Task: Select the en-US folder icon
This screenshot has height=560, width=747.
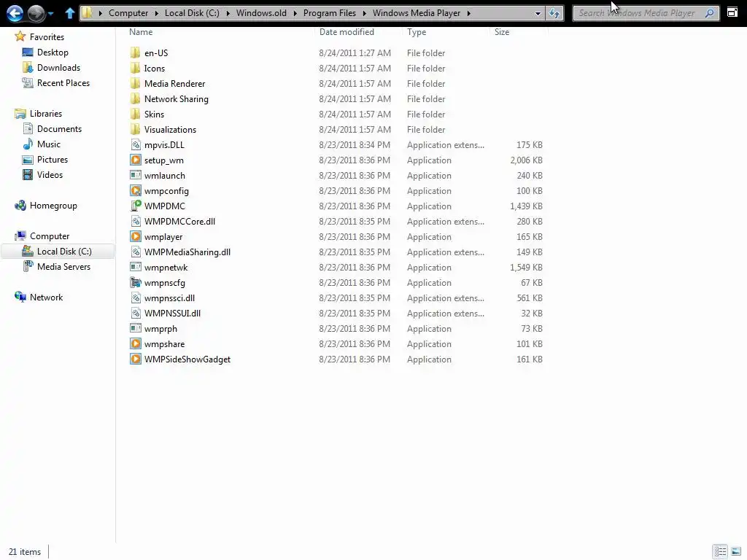Action: click(x=136, y=52)
